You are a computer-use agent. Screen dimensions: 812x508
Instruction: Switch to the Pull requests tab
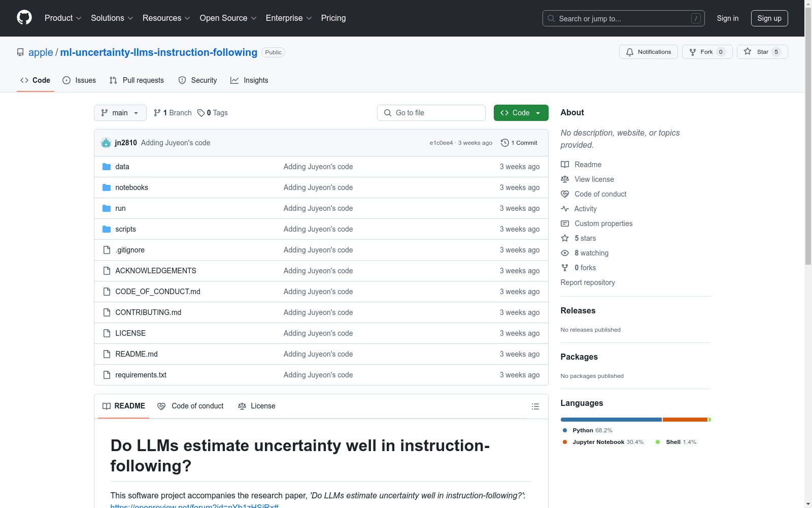click(x=137, y=80)
